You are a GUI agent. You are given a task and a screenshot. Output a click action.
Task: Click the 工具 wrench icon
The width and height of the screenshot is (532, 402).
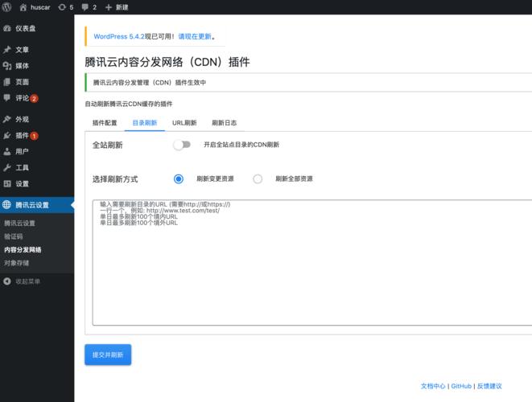7,167
